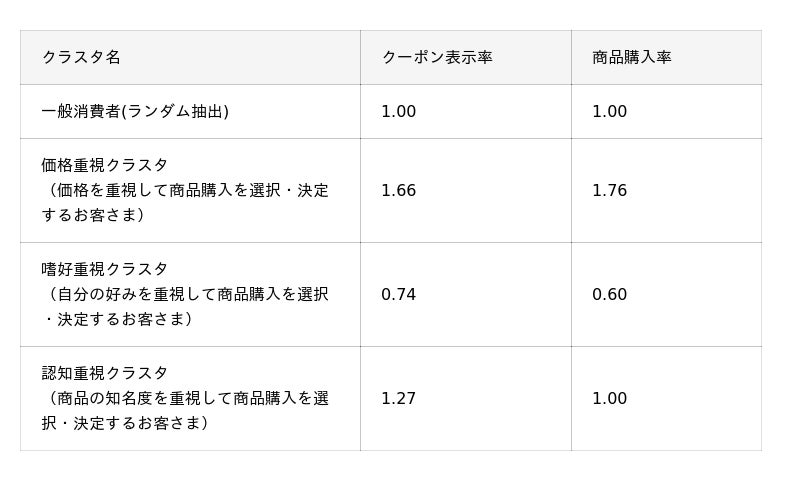This screenshot has height=481, width=800.
Task: Click the クラスタ名 column header
Action: [81, 57]
